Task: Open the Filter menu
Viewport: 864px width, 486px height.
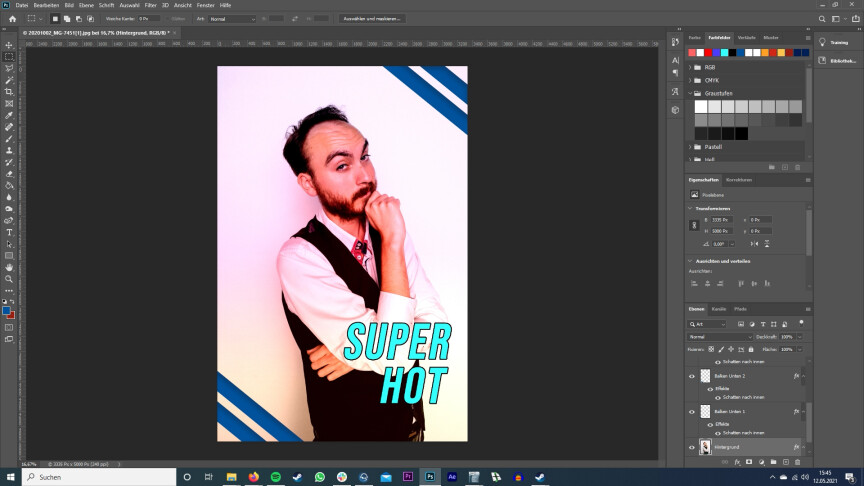Action: point(150,5)
